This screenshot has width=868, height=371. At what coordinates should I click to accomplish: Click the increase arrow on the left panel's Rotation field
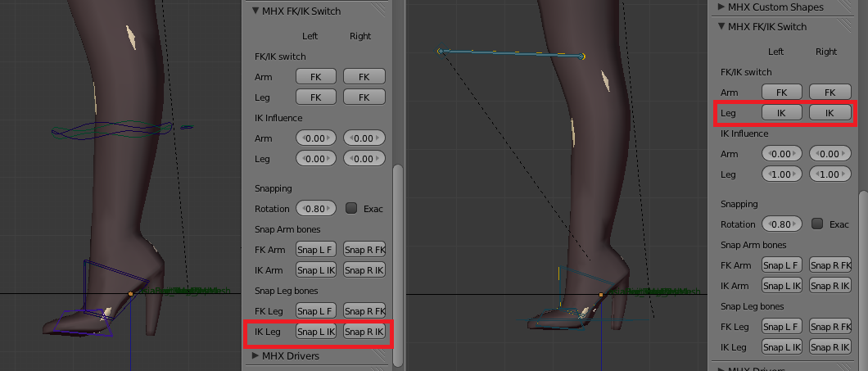tap(331, 208)
